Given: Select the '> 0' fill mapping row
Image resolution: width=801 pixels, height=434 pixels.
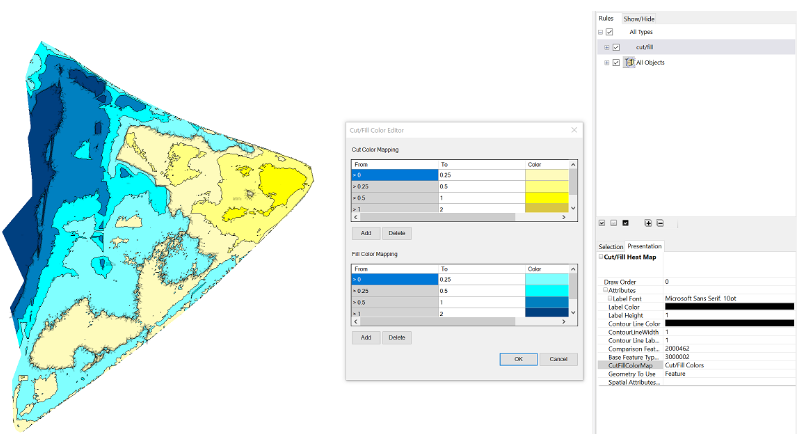Looking at the screenshot, I should point(395,279).
